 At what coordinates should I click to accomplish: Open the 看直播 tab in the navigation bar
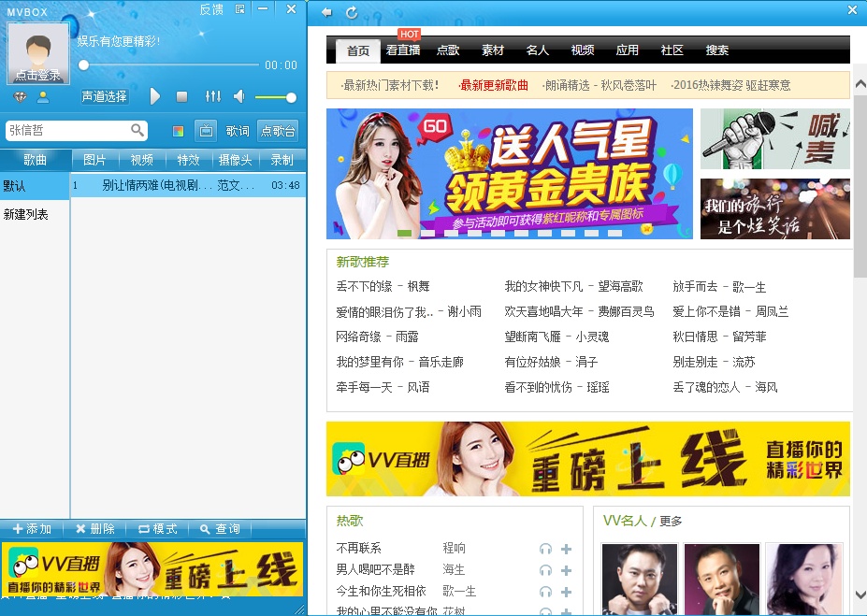point(403,50)
